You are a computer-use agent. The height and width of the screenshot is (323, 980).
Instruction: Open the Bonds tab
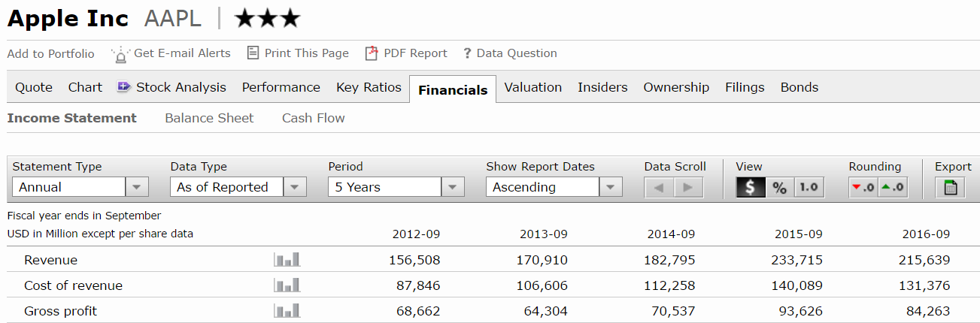[799, 87]
